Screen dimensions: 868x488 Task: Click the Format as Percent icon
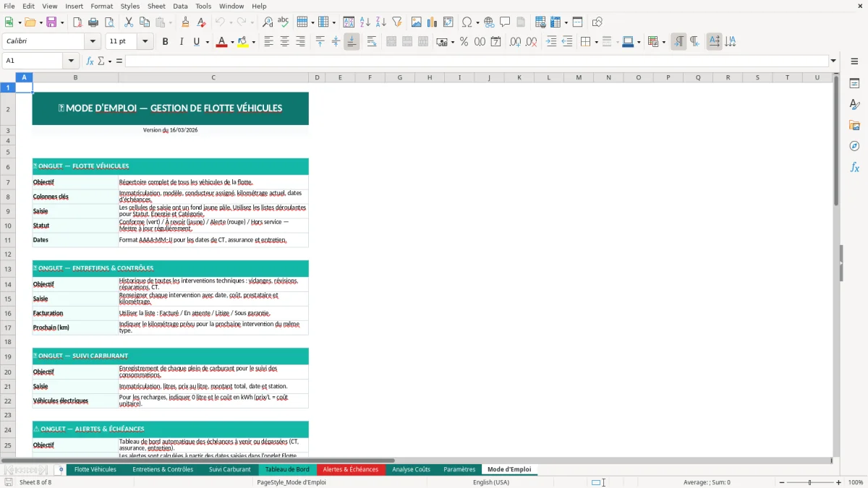(464, 42)
